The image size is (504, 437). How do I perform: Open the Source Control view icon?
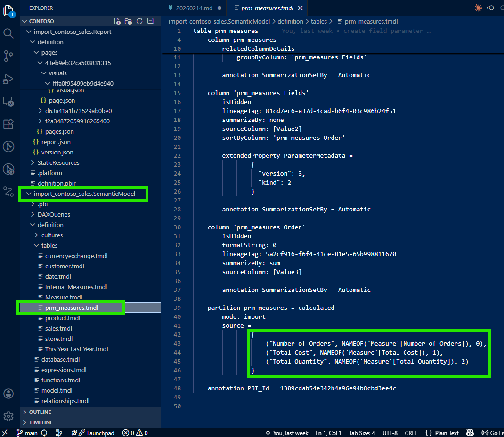coord(8,56)
